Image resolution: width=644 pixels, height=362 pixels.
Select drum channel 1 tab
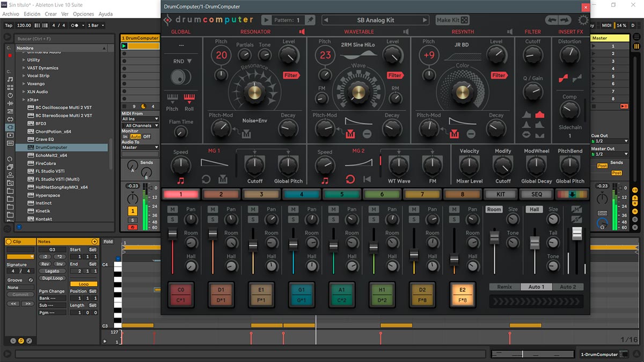pyautogui.click(x=181, y=194)
